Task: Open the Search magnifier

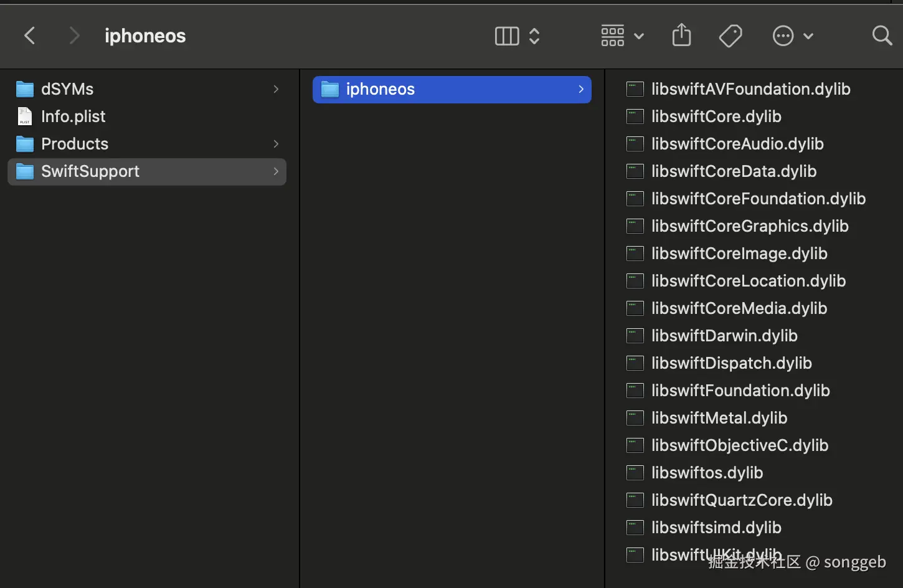Action: point(882,36)
